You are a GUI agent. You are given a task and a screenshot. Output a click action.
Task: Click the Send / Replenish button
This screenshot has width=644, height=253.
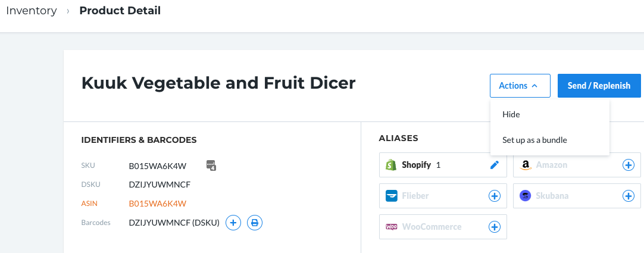[599, 86]
